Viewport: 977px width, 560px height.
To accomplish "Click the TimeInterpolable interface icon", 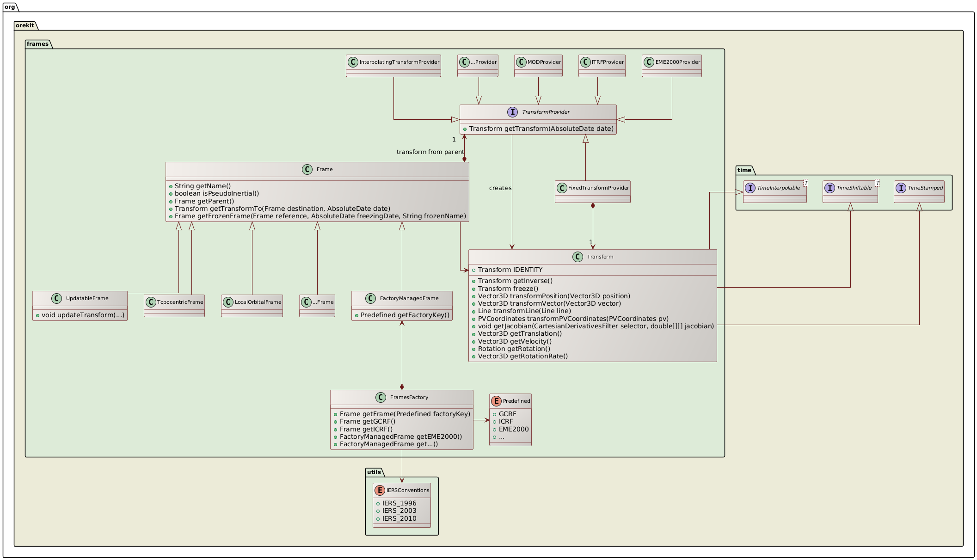I will [750, 188].
